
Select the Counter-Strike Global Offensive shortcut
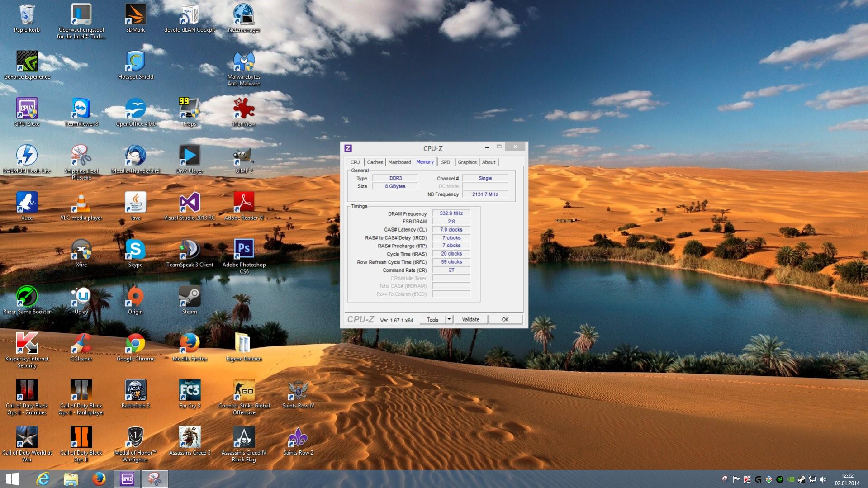pos(244,398)
